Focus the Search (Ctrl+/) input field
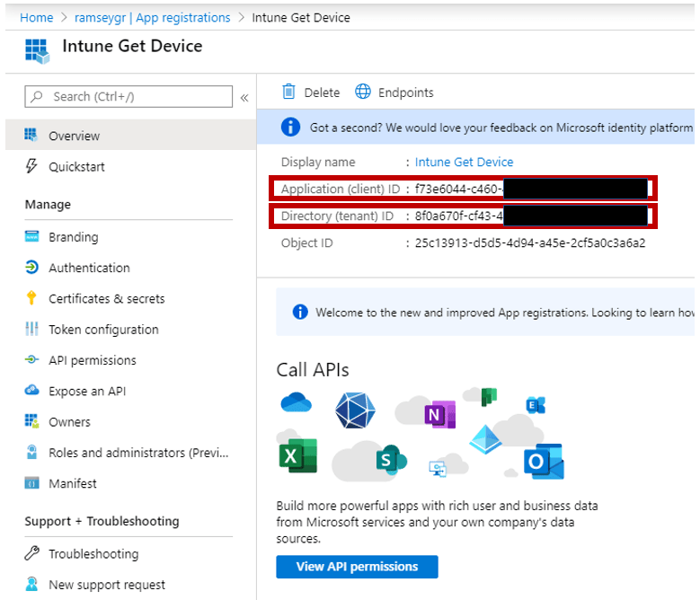This screenshot has width=700, height=600. tap(135, 97)
